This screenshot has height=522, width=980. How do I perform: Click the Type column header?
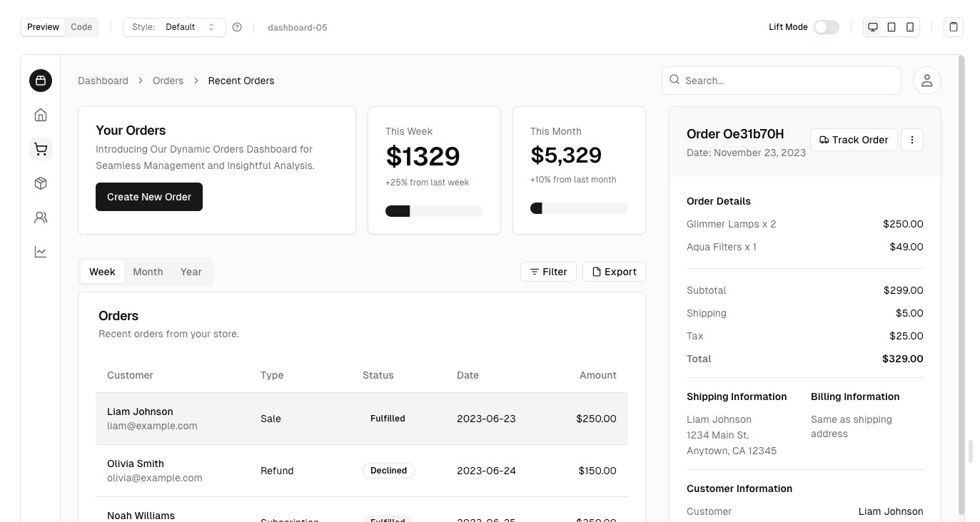272,375
